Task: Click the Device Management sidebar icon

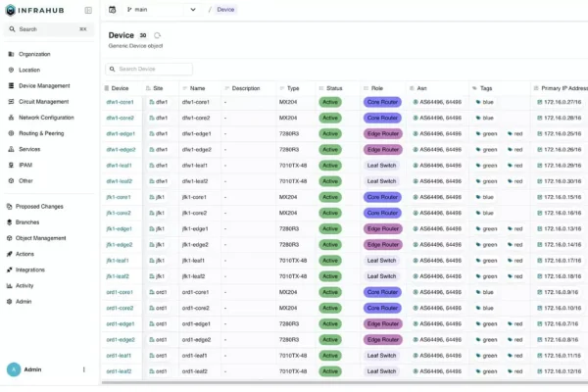Action: click(x=11, y=85)
